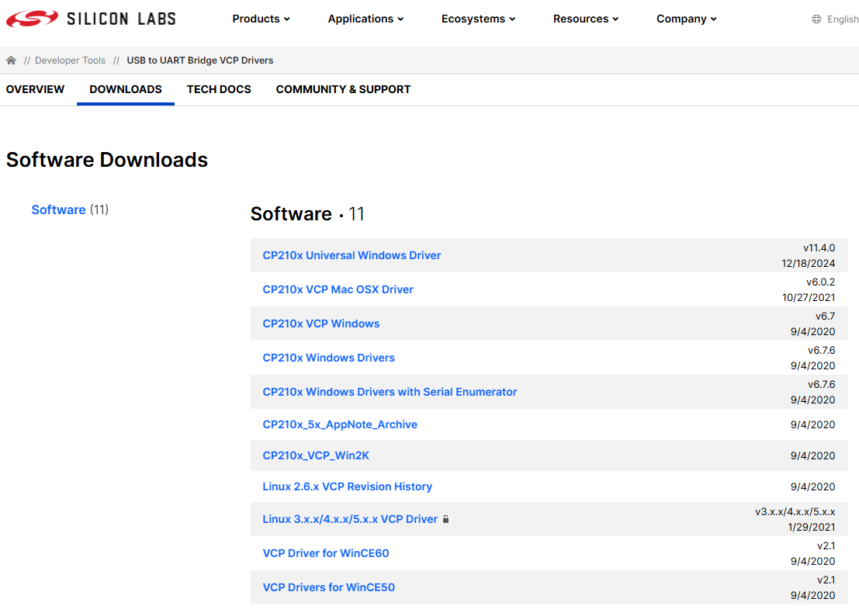This screenshot has width=859, height=616.
Task: Click the globe language icon
Action: 816,19
